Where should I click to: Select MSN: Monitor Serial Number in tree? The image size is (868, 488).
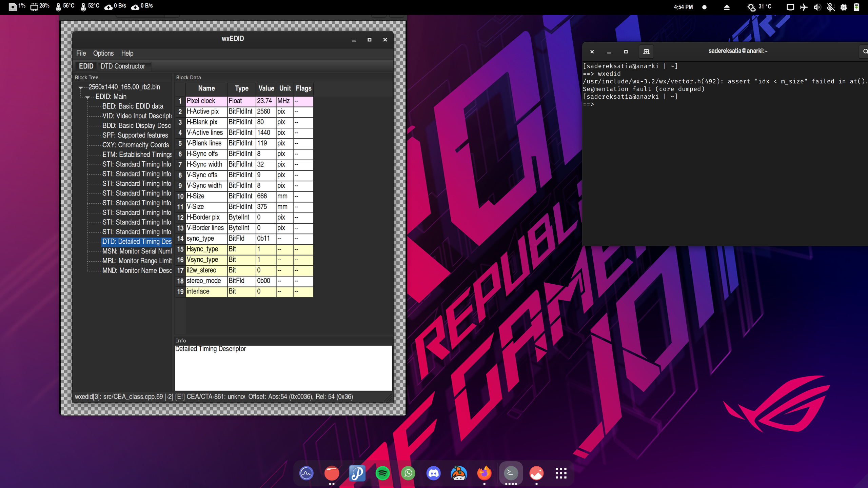pyautogui.click(x=137, y=251)
